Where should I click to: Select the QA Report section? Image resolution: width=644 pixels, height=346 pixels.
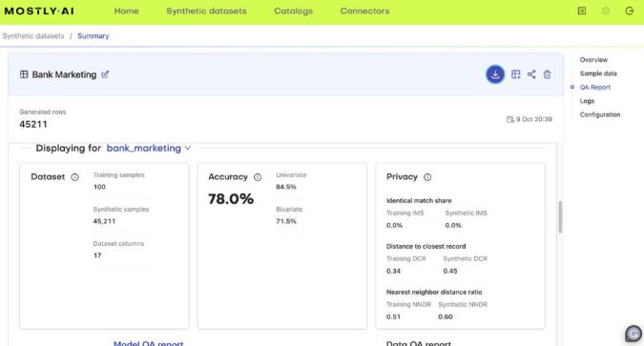coord(594,87)
